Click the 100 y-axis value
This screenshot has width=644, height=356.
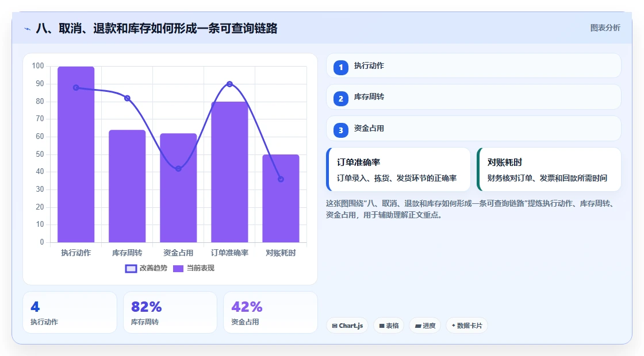coord(38,66)
